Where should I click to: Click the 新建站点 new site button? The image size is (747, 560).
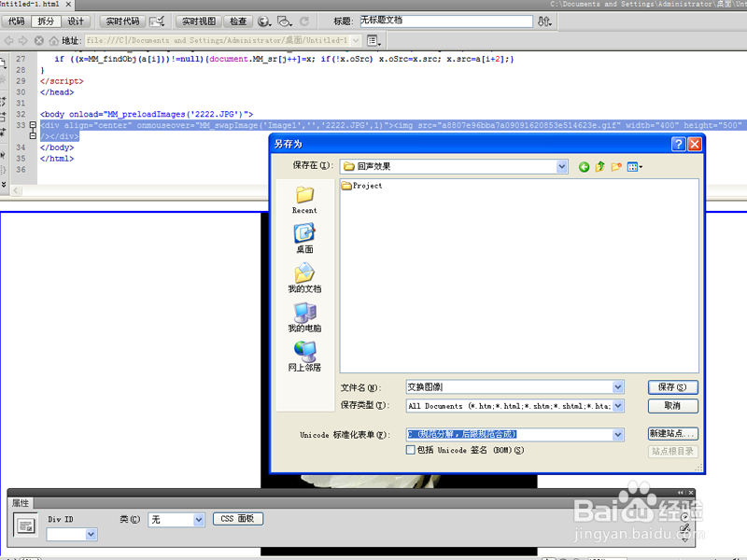point(672,433)
